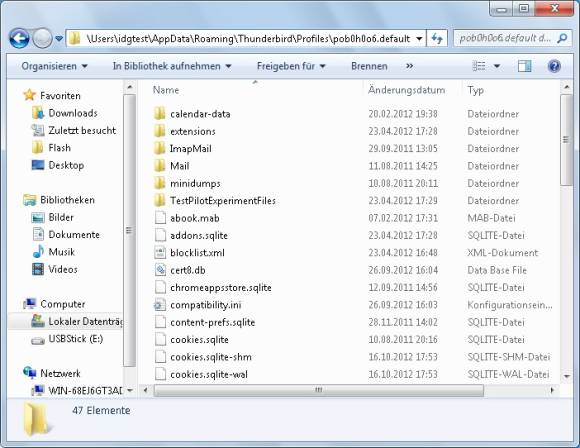
Task: Select the ImapMail folder icon
Action: pyautogui.click(x=160, y=148)
